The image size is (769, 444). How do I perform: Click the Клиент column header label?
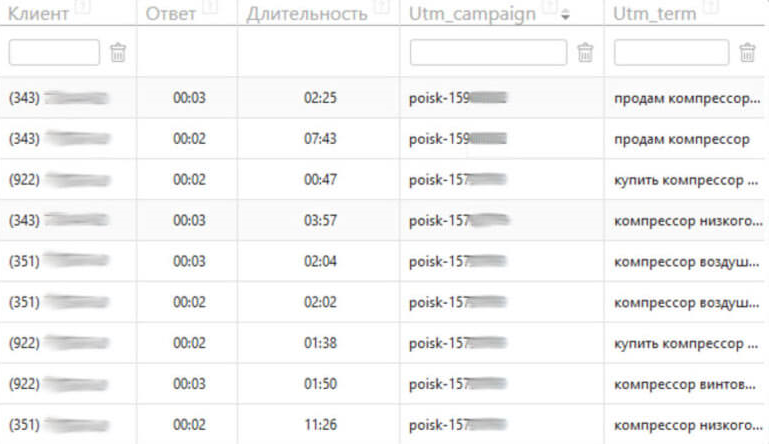(39, 14)
